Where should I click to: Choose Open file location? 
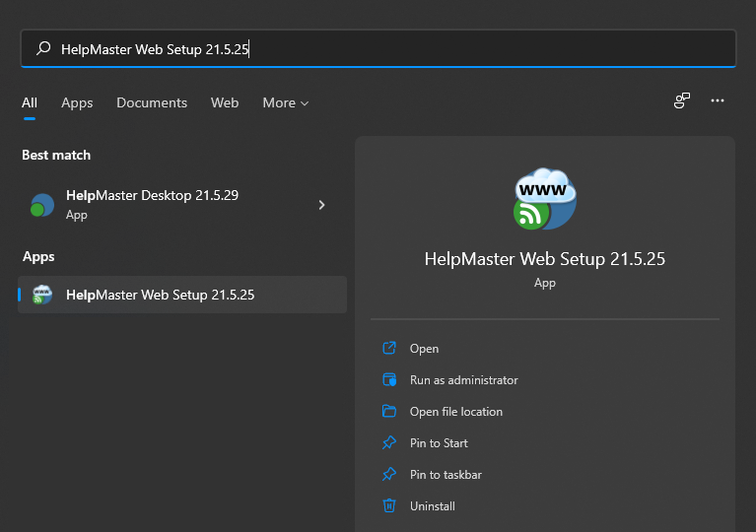[456, 412]
